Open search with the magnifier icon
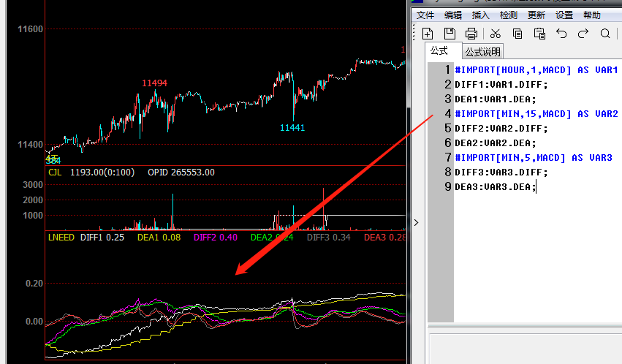This screenshot has width=622, height=364. click(605, 34)
